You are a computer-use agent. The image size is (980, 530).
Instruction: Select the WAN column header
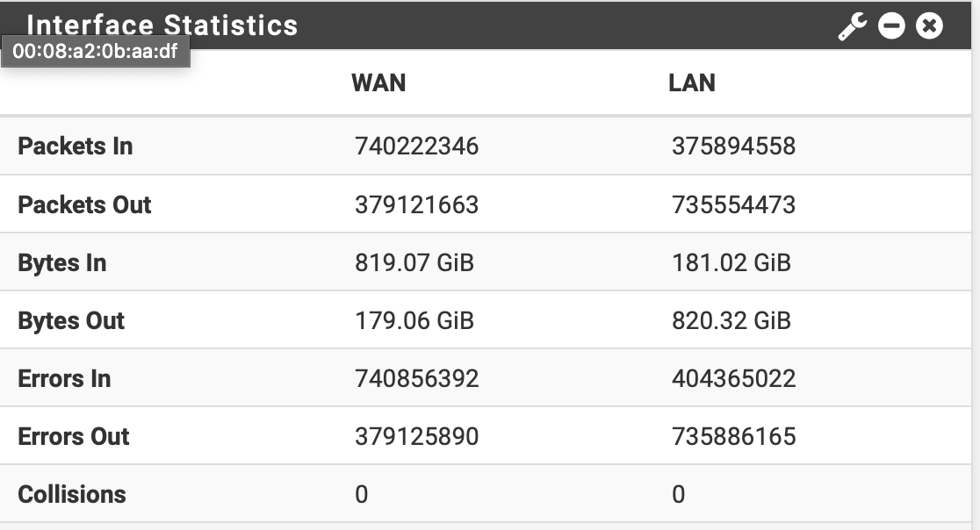pyautogui.click(x=378, y=82)
